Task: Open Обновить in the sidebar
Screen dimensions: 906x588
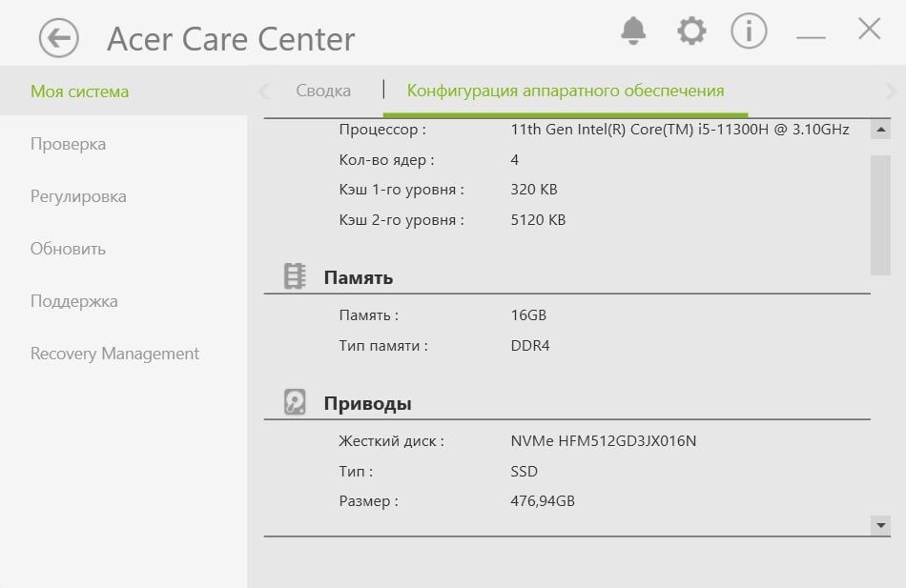Action: 68,249
